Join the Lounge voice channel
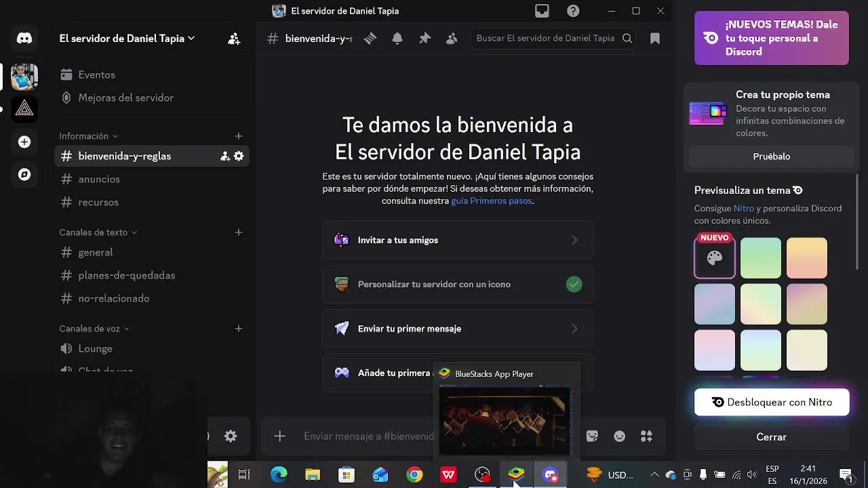The height and width of the screenshot is (488, 868). pyautogui.click(x=152, y=348)
